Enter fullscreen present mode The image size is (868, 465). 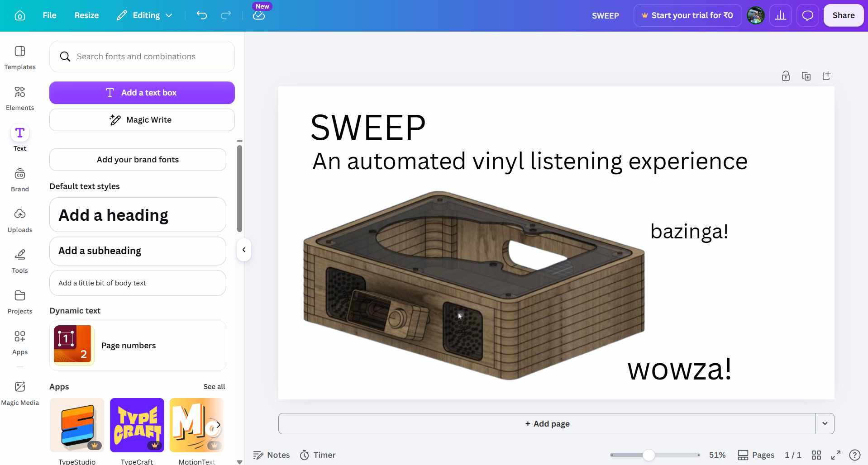click(836, 455)
